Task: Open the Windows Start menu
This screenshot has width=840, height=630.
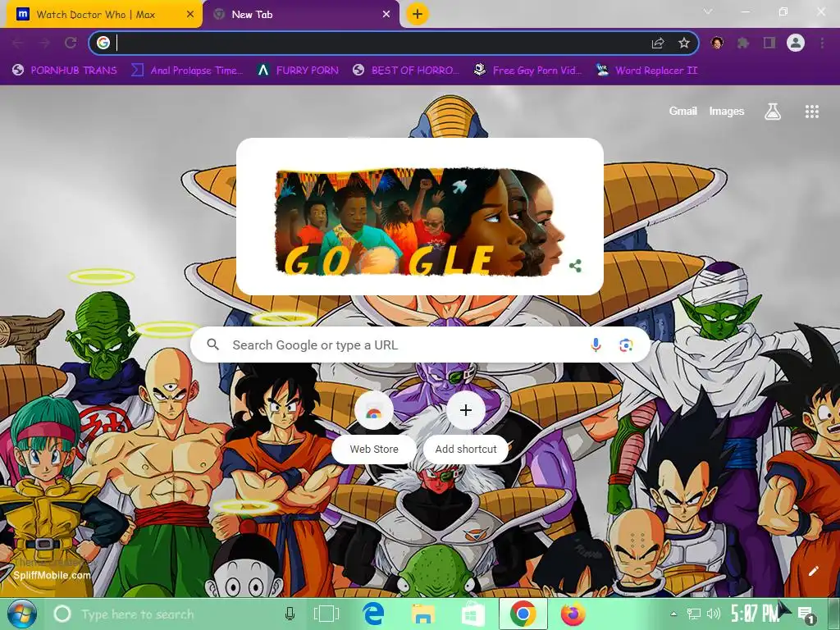Action: point(21,614)
